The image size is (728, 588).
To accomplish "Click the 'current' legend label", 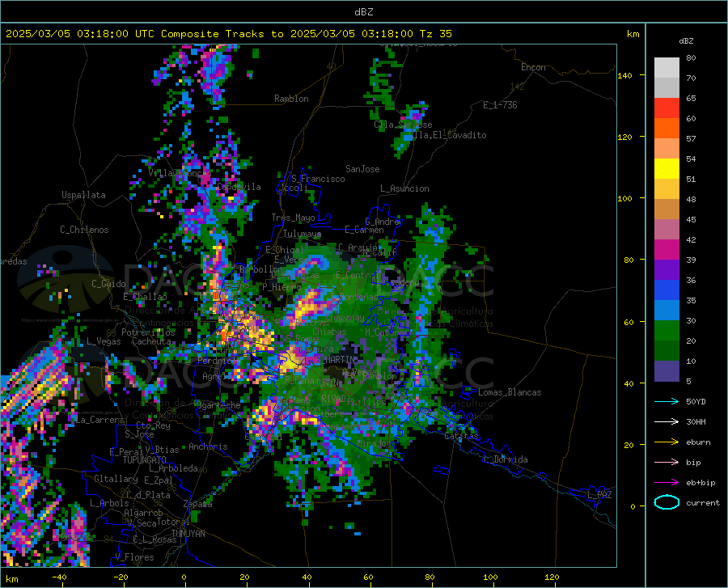I will (702, 502).
